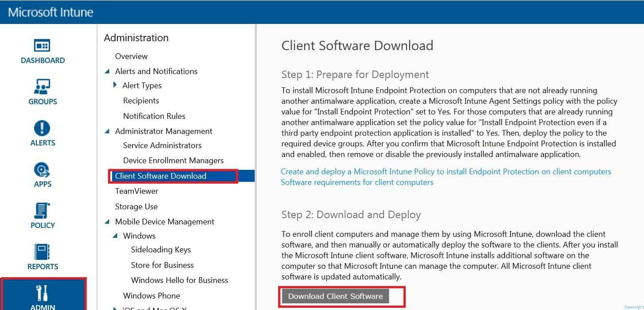Viewport: 644px width, 310px height.
Task: Click the Step 1: Prepare for Deployment heading
Action: (355, 75)
